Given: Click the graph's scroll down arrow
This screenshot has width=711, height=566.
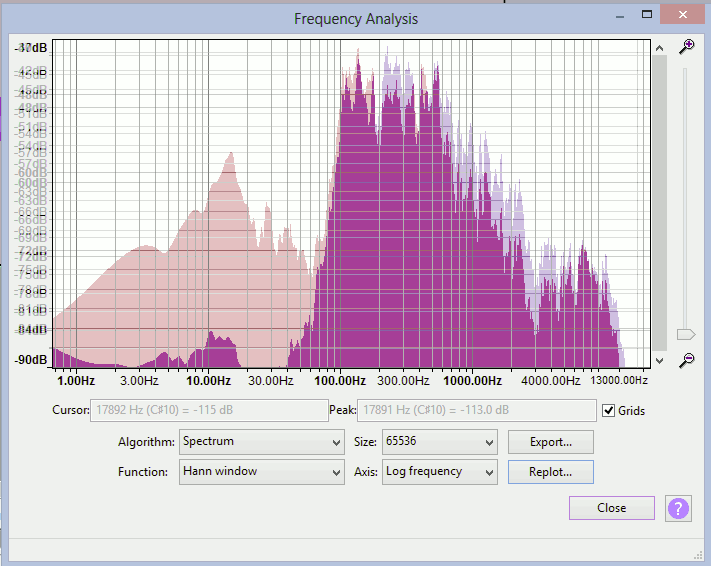Looking at the screenshot, I should (x=660, y=361).
